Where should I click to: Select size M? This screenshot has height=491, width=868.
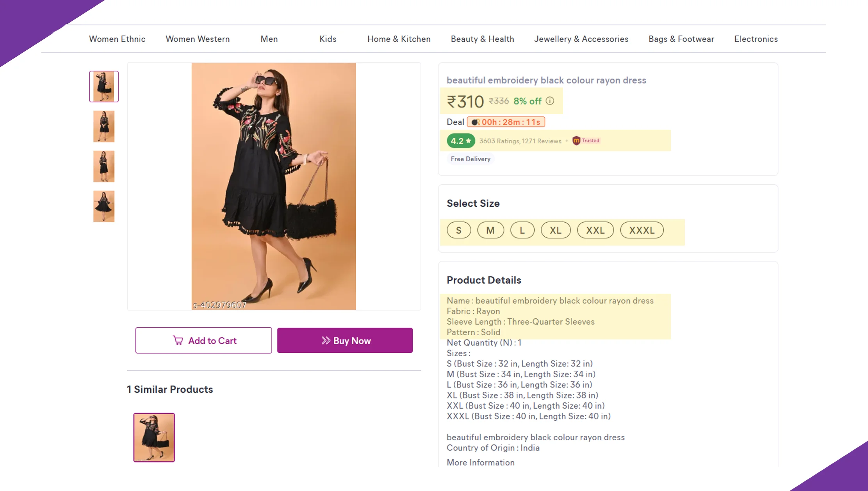pyautogui.click(x=490, y=230)
